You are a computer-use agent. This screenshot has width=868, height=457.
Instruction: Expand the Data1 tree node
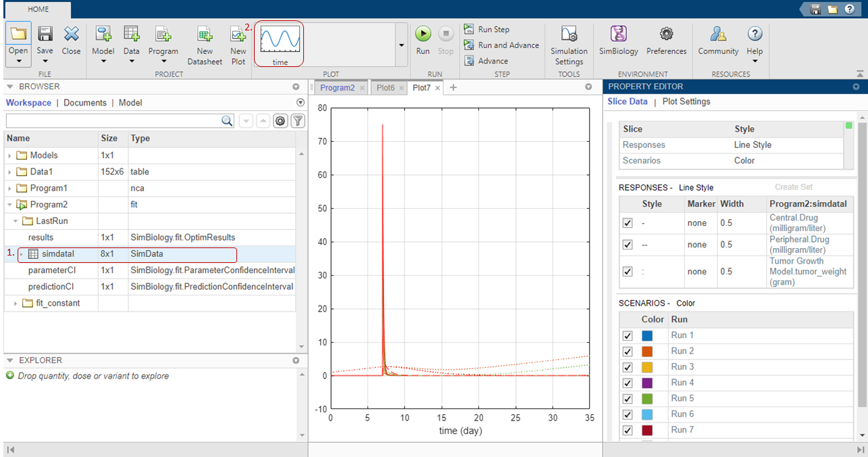click(9, 172)
